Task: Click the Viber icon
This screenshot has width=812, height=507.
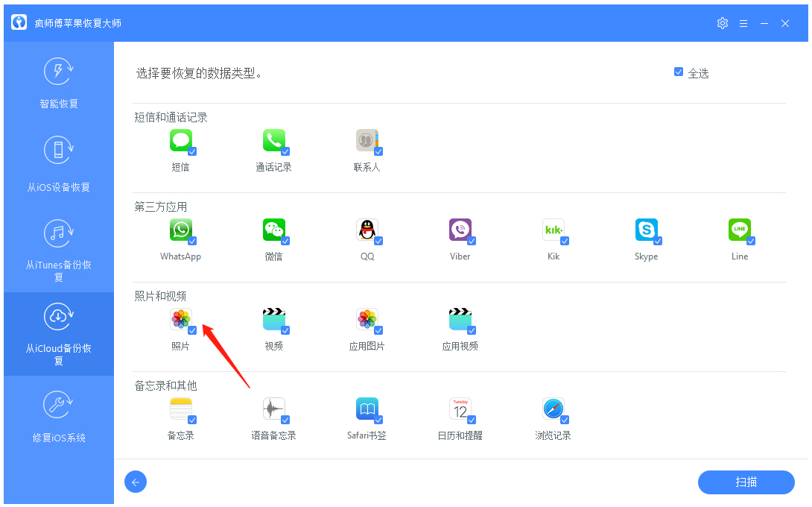Action: [x=460, y=230]
